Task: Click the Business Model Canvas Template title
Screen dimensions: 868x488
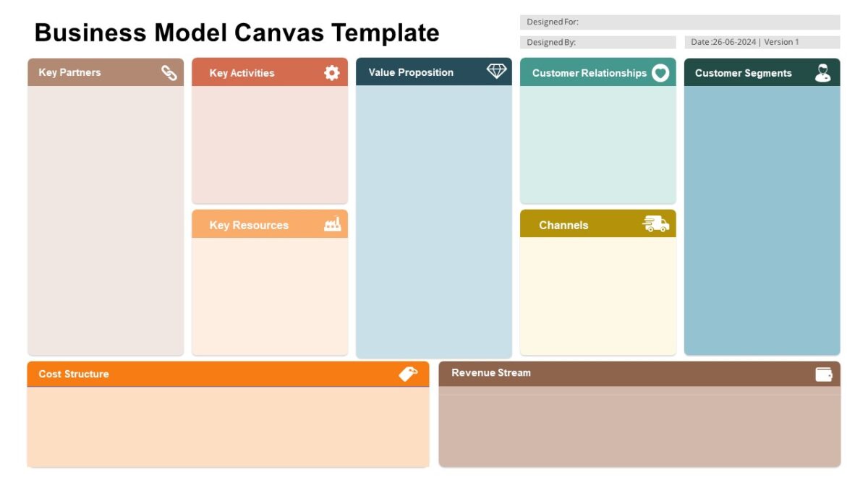Action: tap(237, 33)
